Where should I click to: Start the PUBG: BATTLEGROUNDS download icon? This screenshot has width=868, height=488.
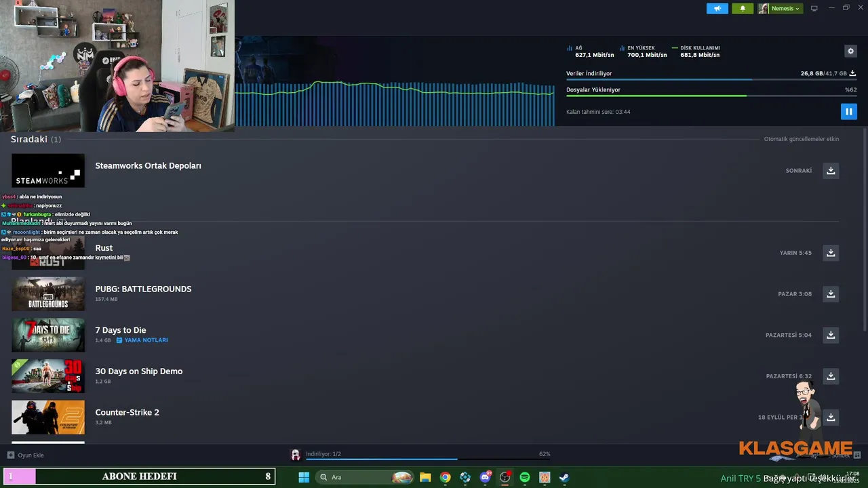831,293
